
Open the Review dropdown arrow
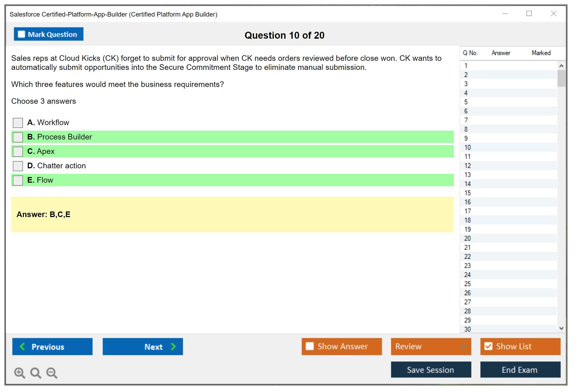pos(463,346)
